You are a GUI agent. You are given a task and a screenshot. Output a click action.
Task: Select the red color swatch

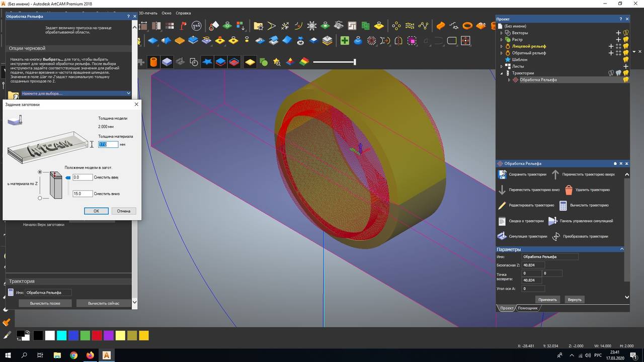pyautogui.click(x=97, y=335)
